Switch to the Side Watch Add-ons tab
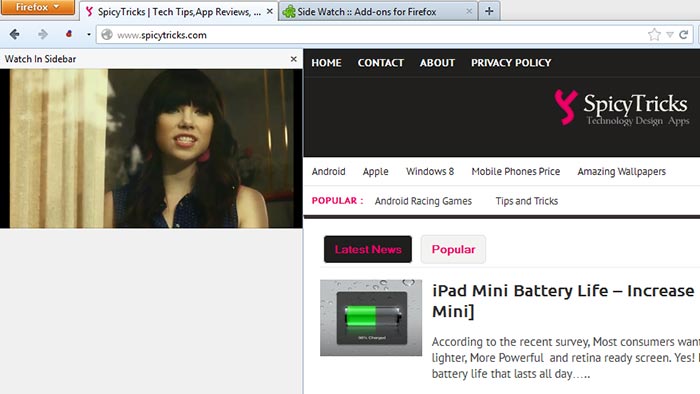Screen dimensions: 700x394 click(377, 12)
